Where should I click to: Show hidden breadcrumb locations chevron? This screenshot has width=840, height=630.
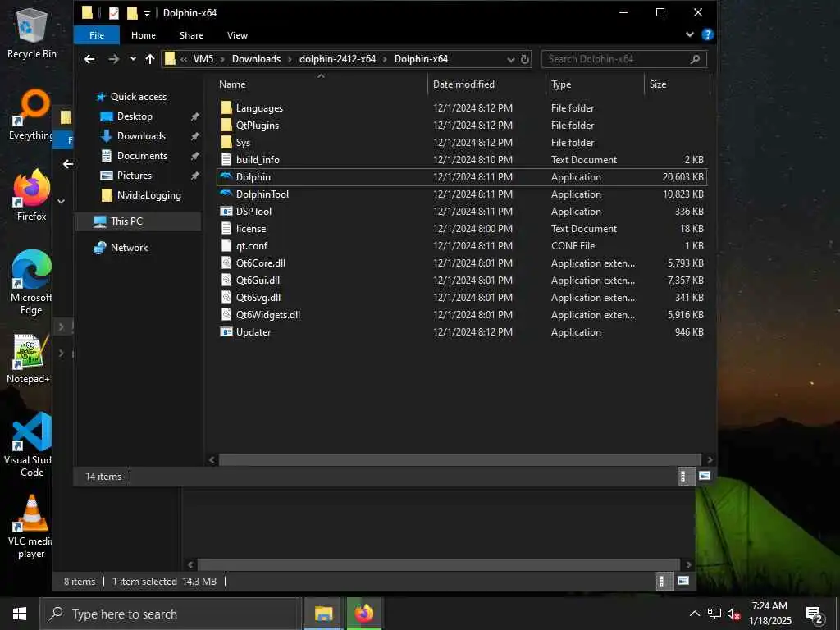pos(184,59)
